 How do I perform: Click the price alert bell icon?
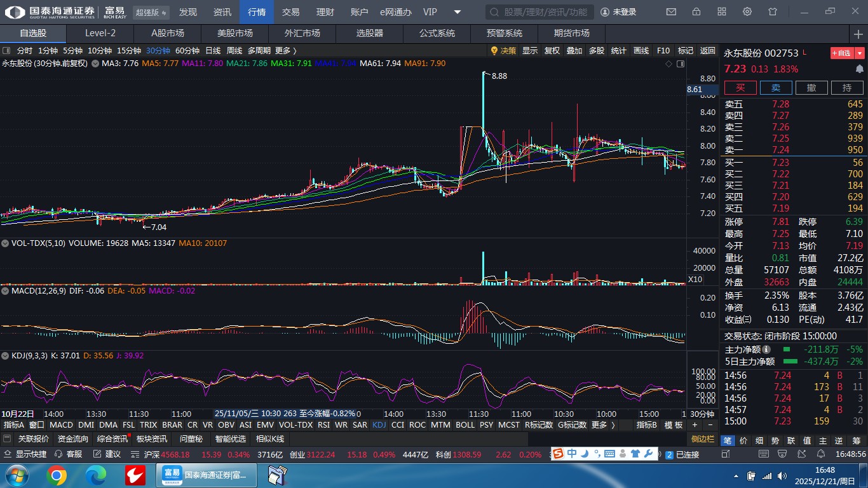pyautogui.click(x=860, y=69)
